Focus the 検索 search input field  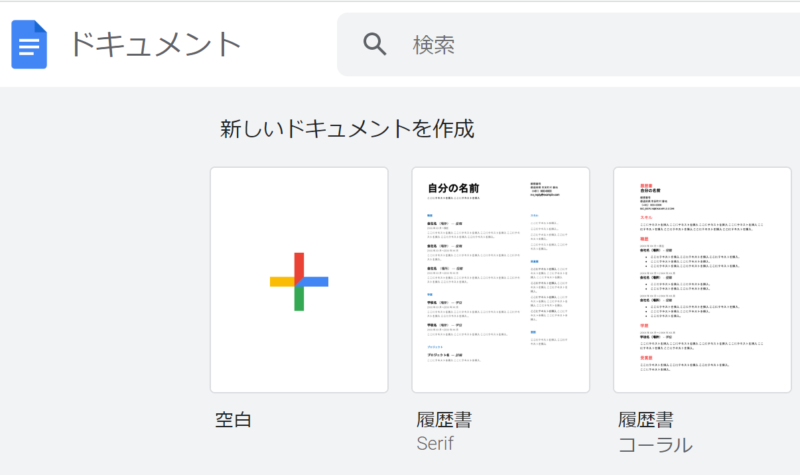(x=568, y=44)
